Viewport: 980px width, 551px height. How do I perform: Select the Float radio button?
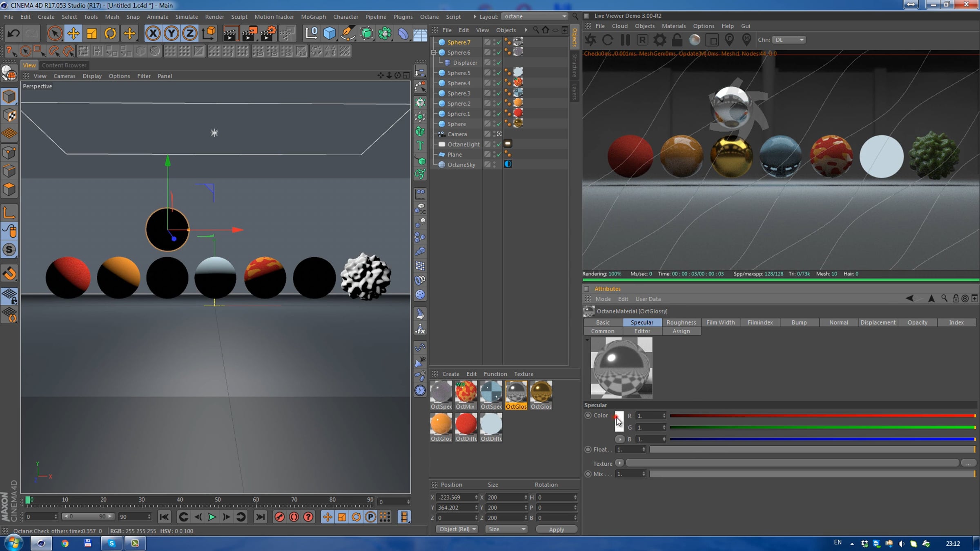coord(588,449)
